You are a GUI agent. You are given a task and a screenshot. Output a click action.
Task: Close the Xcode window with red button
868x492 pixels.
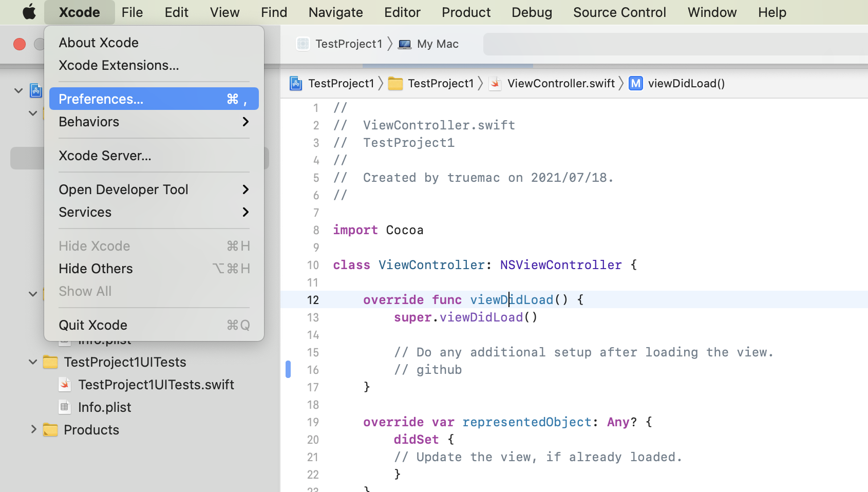tap(20, 44)
